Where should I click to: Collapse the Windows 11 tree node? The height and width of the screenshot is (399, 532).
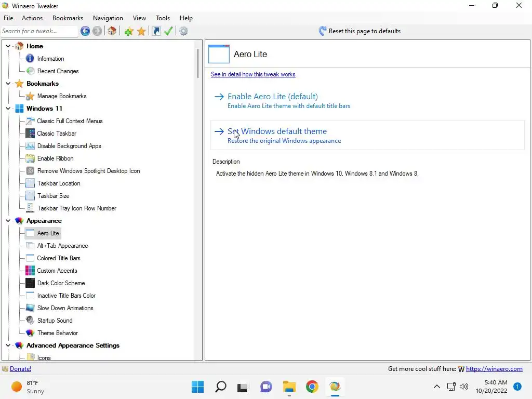(x=8, y=108)
